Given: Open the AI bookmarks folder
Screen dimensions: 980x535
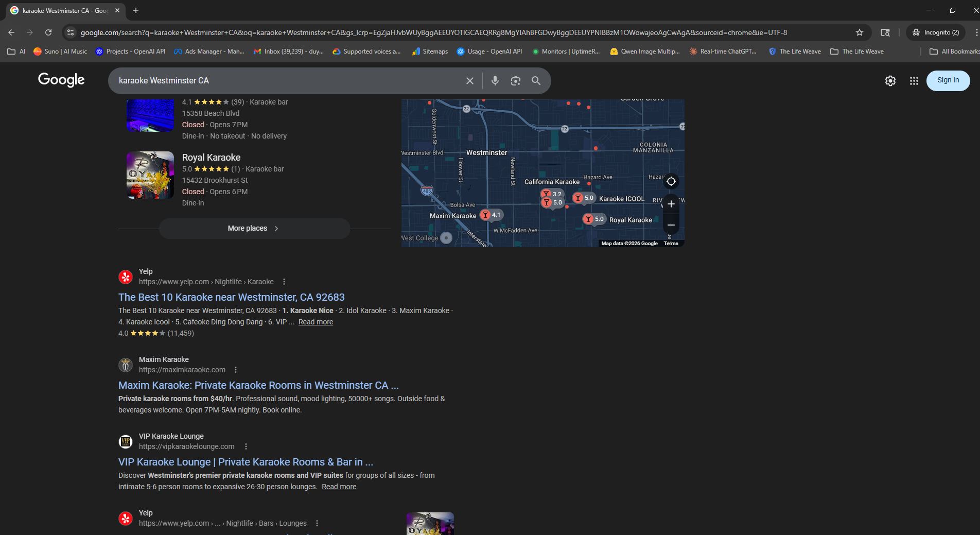Looking at the screenshot, I should (x=16, y=51).
